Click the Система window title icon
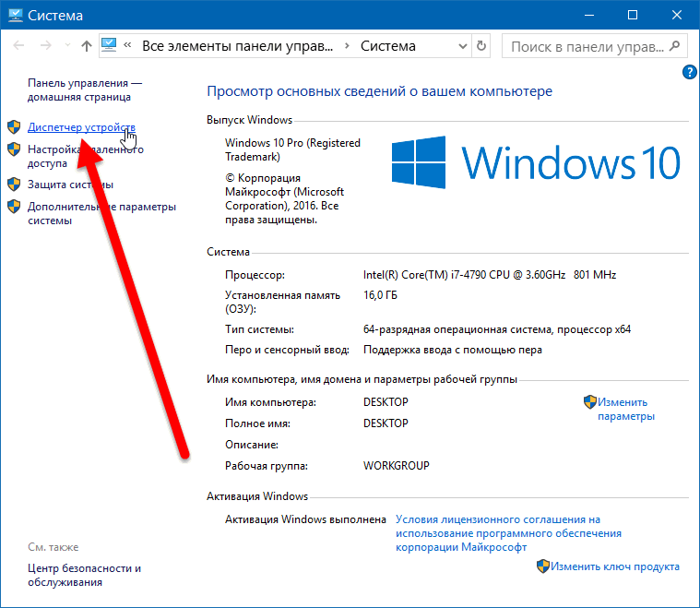The width and height of the screenshot is (700, 608). pos(15,16)
